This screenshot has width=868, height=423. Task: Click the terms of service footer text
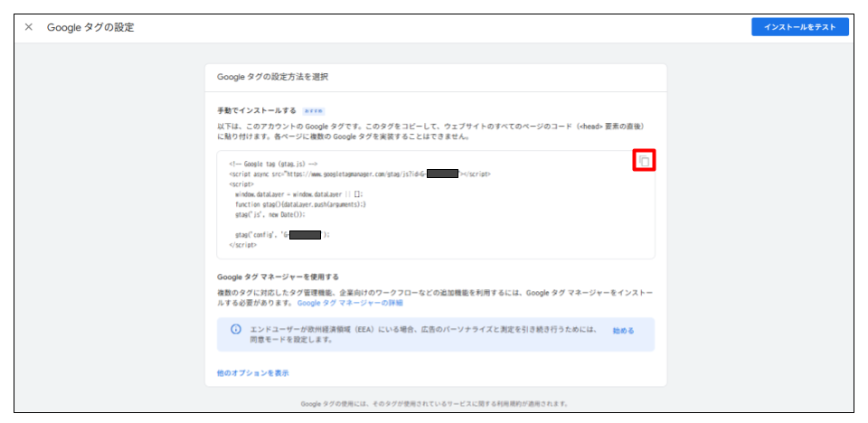coord(435,404)
